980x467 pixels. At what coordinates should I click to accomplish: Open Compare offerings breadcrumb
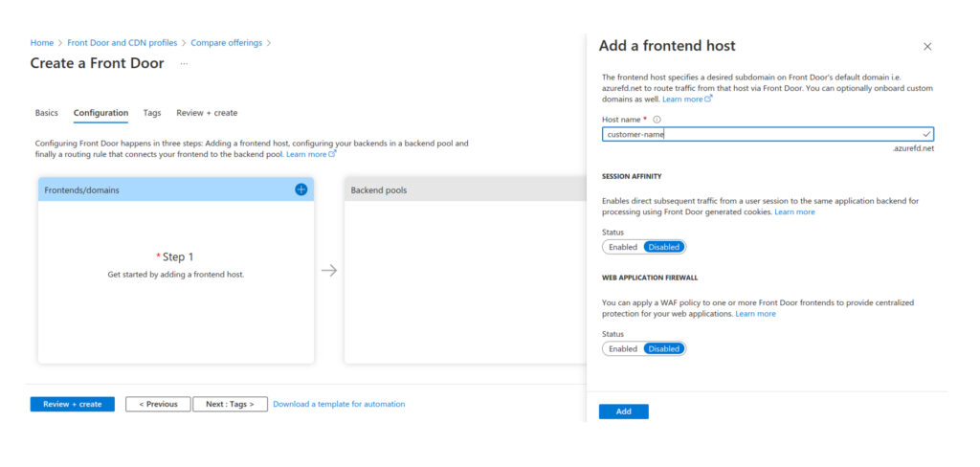[x=226, y=43]
